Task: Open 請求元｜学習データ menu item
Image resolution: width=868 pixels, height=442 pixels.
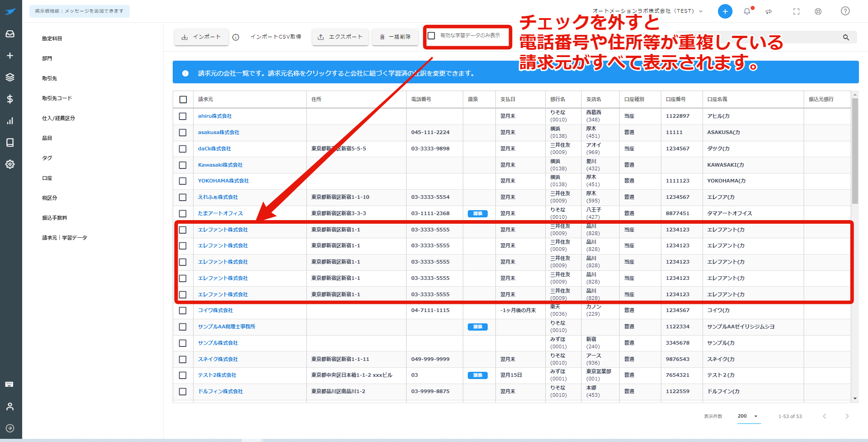Action: 64,238
